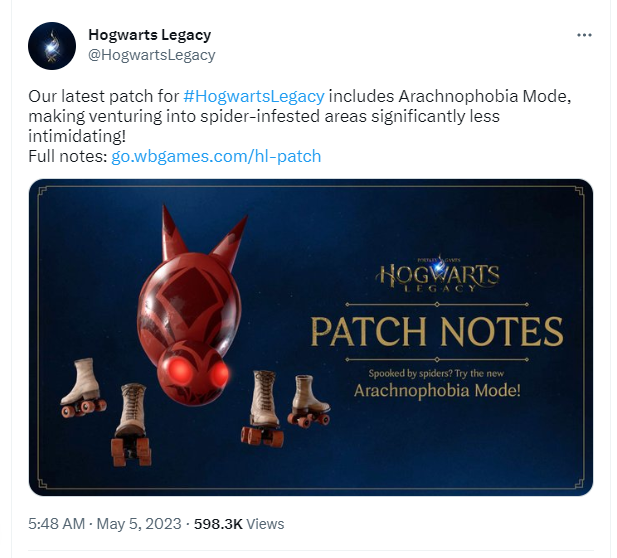This screenshot has height=558, width=617.
Task: Click the rightmost roller skate
Action: [309, 401]
